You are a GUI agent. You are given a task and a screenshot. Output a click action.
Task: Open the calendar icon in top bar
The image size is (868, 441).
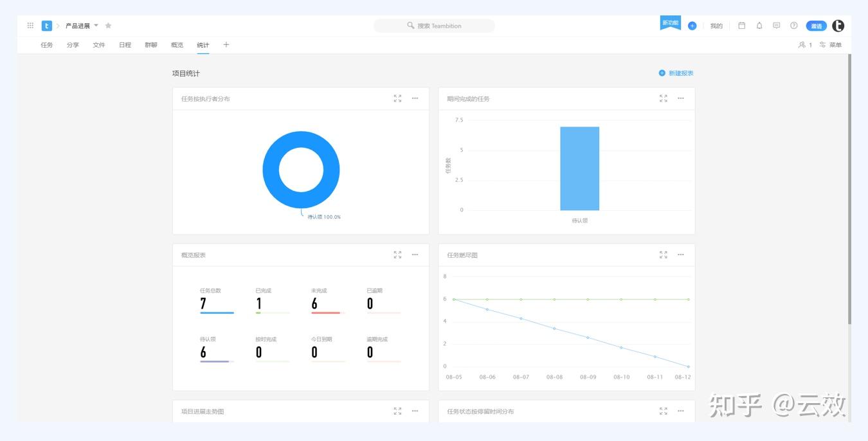point(741,26)
